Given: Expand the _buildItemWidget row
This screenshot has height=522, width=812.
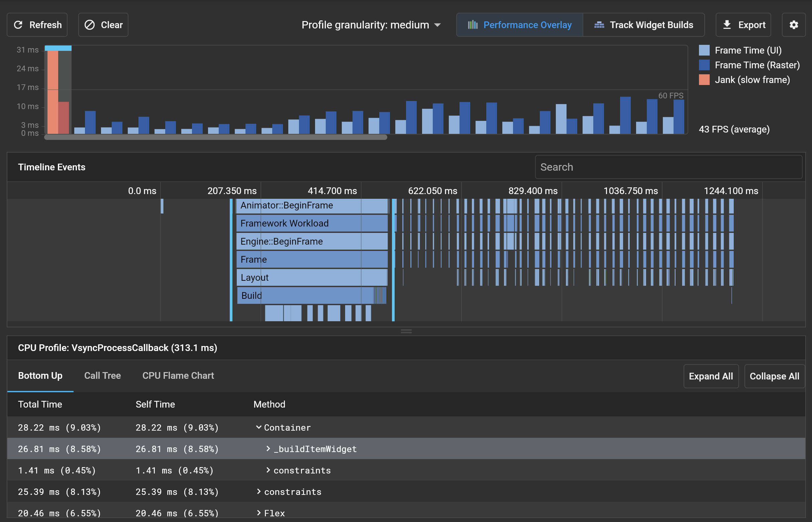Looking at the screenshot, I should pyautogui.click(x=268, y=448).
